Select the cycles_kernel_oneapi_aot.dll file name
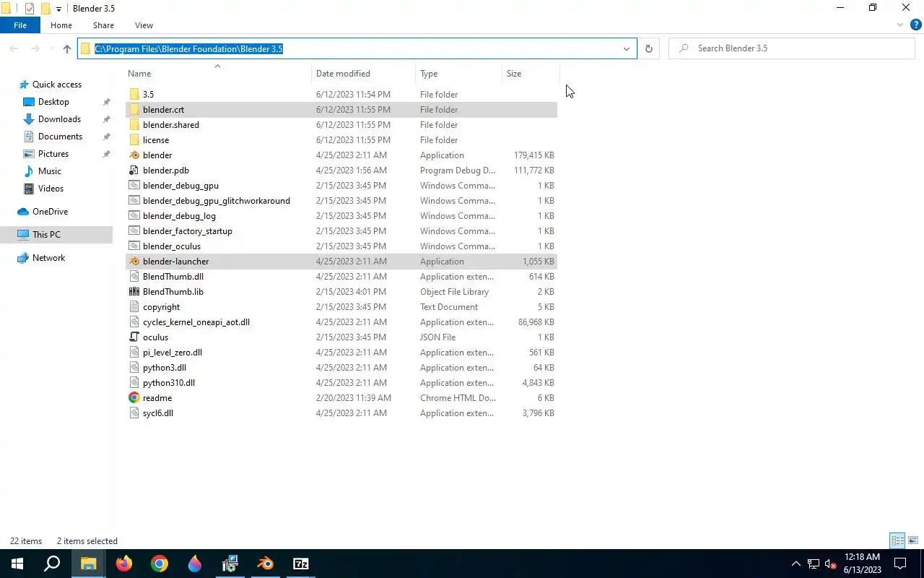The image size is (924, 578). click(196, 322)
